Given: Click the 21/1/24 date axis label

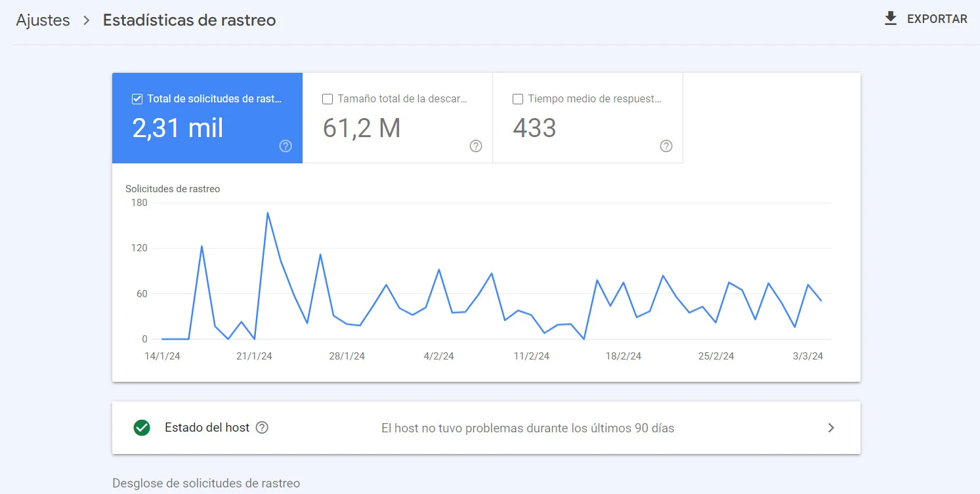Looking at the screenshot, I should [x=254, y=356].
